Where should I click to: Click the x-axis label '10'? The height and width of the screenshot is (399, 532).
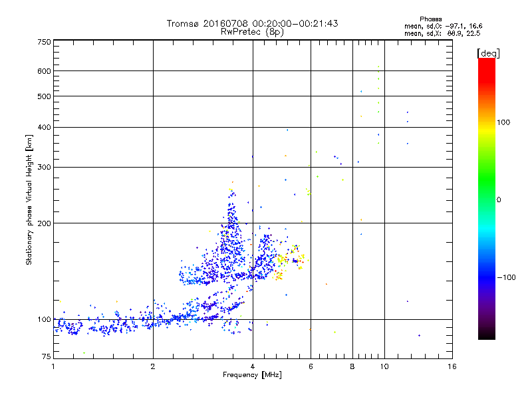click(x=384, y=366)
